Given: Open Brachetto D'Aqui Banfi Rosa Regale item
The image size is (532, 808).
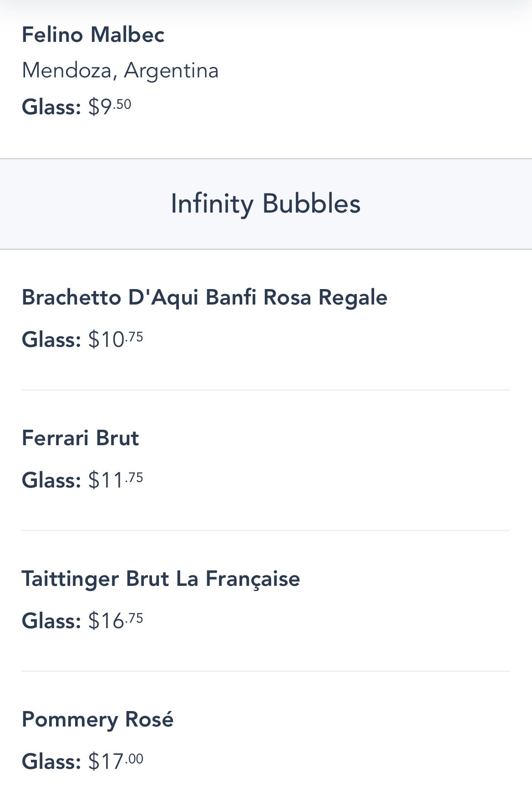Looking at the screenshot, I should tap(204, 298).
